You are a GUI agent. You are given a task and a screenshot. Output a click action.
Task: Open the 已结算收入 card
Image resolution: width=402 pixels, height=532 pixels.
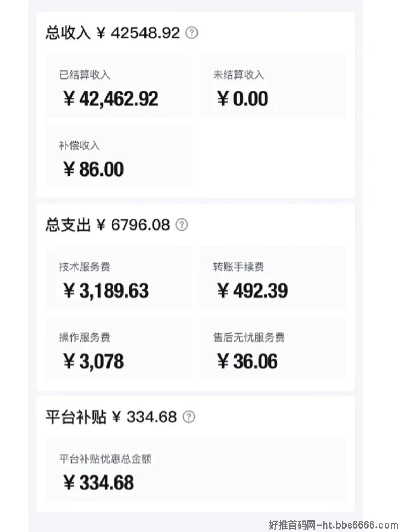pyautogui.click(x=118, y=86)
